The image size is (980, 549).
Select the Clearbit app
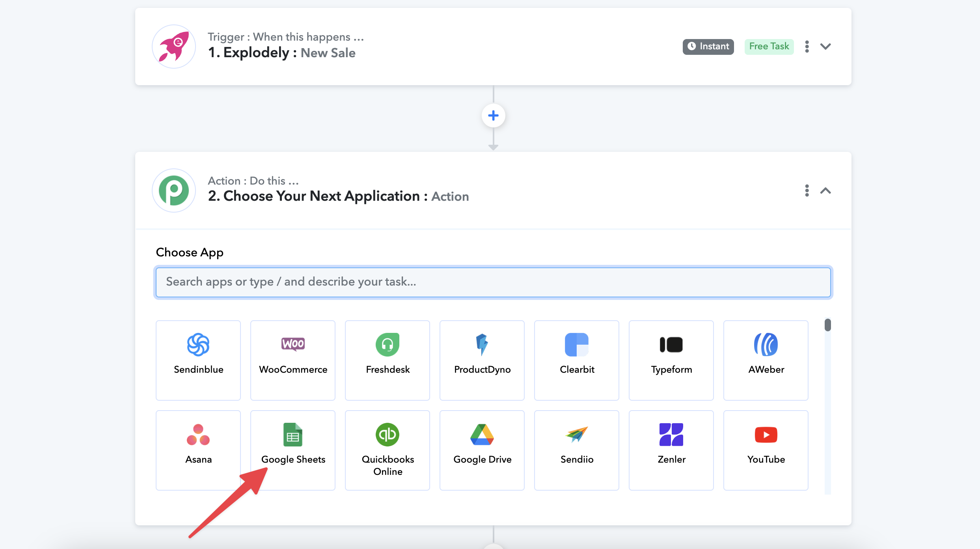tap(577, 360)
